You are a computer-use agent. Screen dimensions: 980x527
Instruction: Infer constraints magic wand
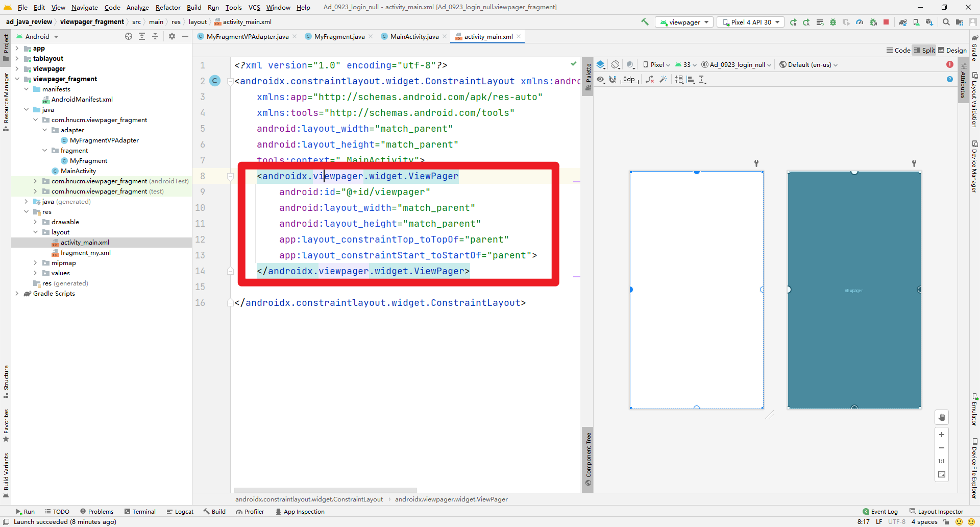point(663,79)
